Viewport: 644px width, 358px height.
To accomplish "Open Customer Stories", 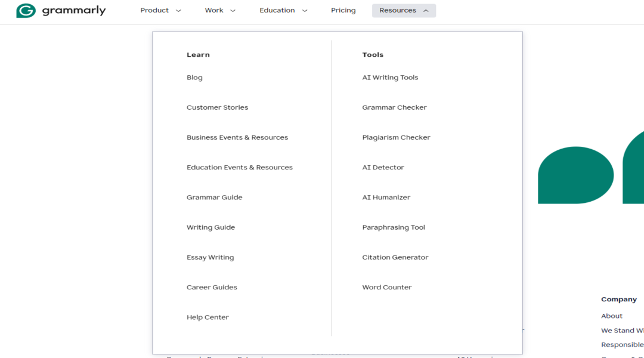I will [x=217, y=107].
